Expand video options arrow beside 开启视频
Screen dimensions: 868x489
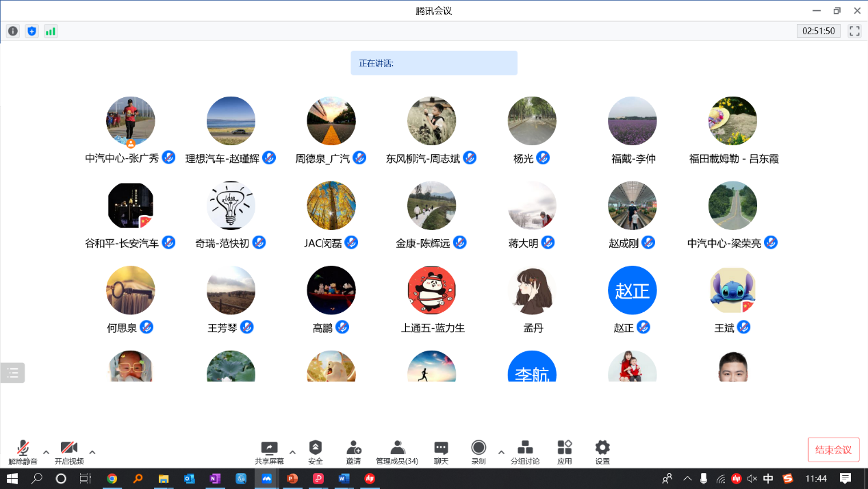pyautogui.click(x=92, y=452)
